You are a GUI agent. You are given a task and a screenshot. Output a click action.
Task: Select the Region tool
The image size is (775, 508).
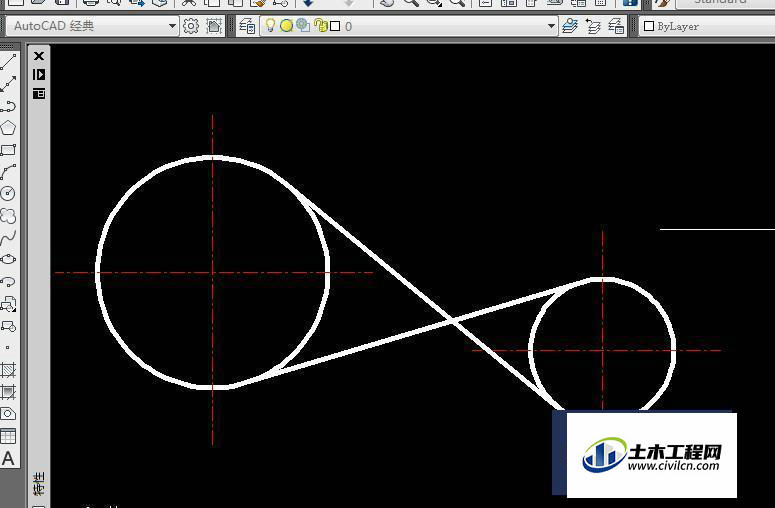coord(8,414)
